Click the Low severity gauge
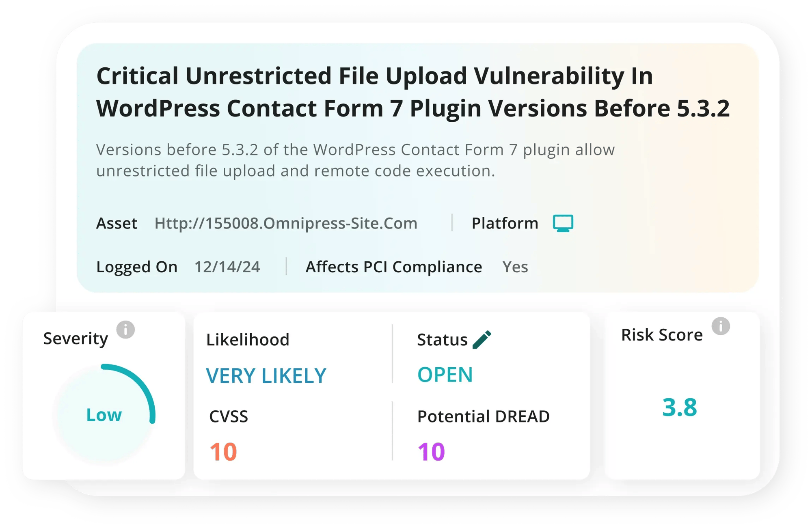This screenshot has height=528, width=812. 104,413
